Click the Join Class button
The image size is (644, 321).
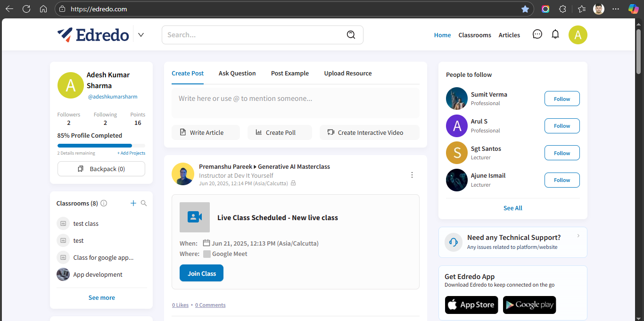pyautogui.click(x=201, y=273)
